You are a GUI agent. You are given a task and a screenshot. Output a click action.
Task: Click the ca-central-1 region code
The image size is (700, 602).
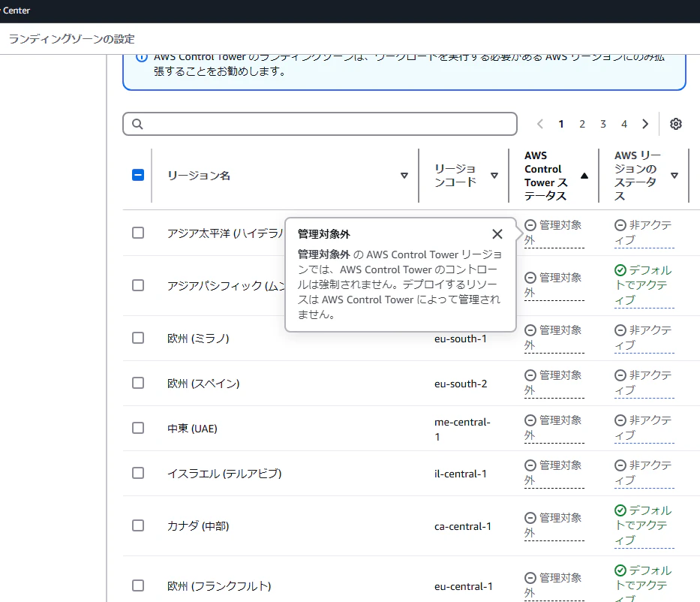[x=462, y=526]
